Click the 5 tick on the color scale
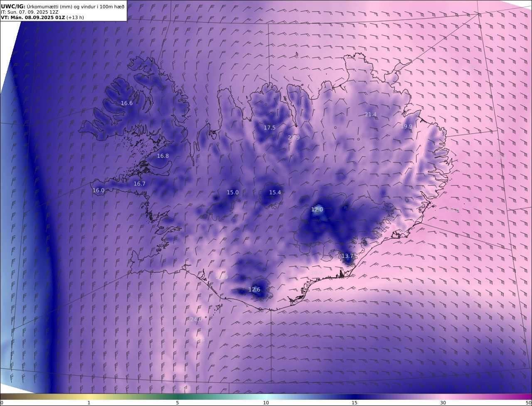The height and width of the screenshot is (406, 532). pos(177,403)
